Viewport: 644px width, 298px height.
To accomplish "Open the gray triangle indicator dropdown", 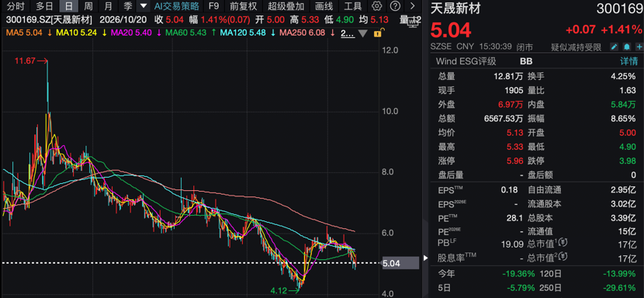I will tap(362, 33).
